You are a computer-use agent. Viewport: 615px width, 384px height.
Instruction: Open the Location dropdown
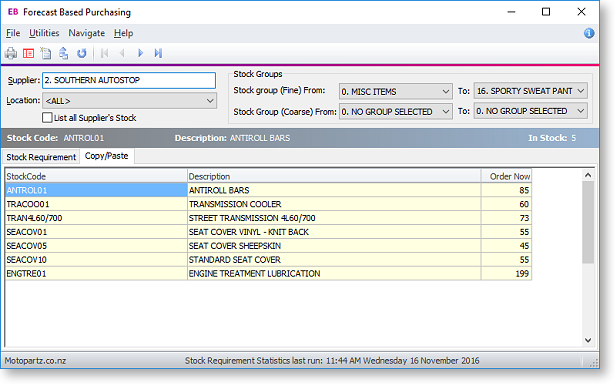click(x=129, y=101)
